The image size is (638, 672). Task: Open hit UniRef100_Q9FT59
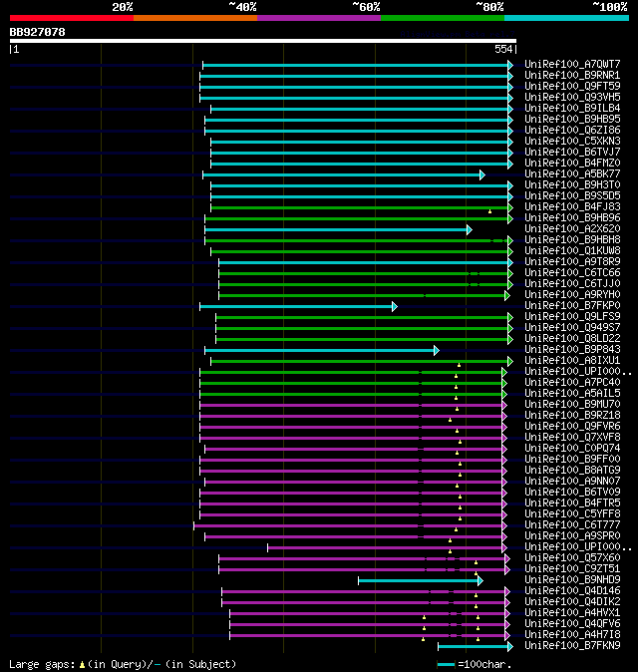[572, 86]
